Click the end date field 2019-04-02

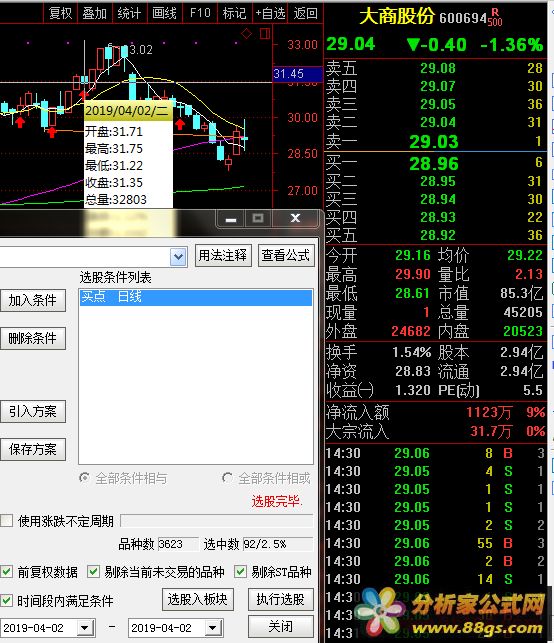(x=167, y=627)
